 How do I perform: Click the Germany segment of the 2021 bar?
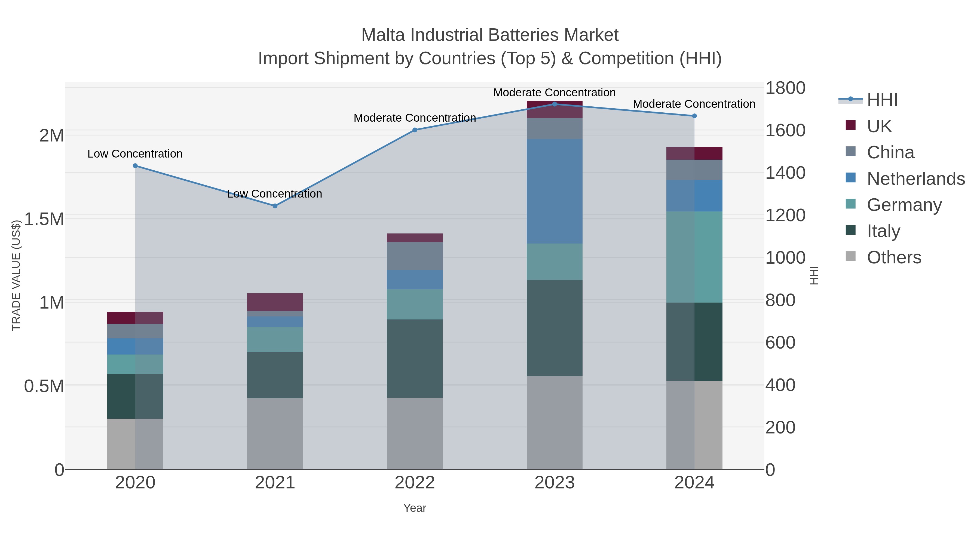pyautogui.click(x=275, y=340)
